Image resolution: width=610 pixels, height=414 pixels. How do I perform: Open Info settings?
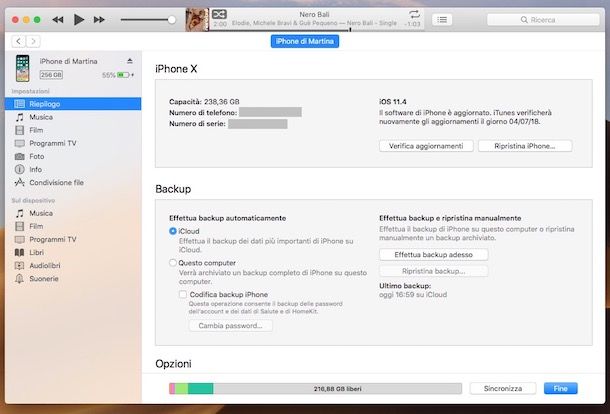point(73,169)
